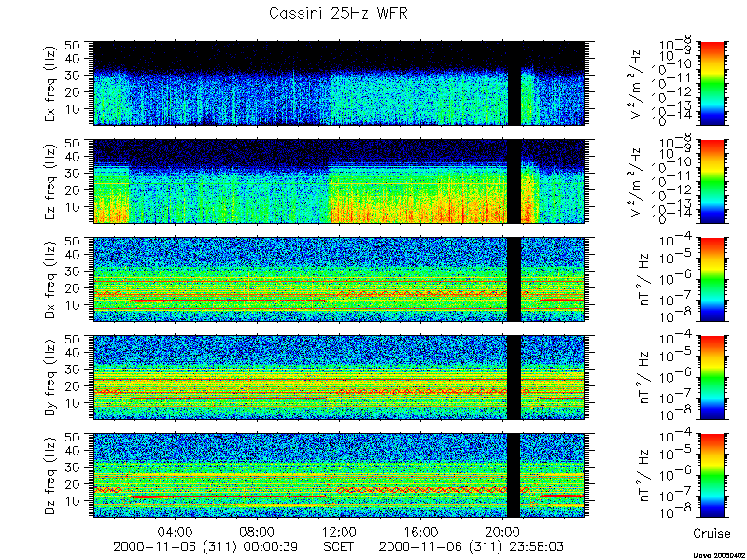The image size is (747, 560).
Task: Click the black data gap in the Bz panel
Action: point(514,476)
